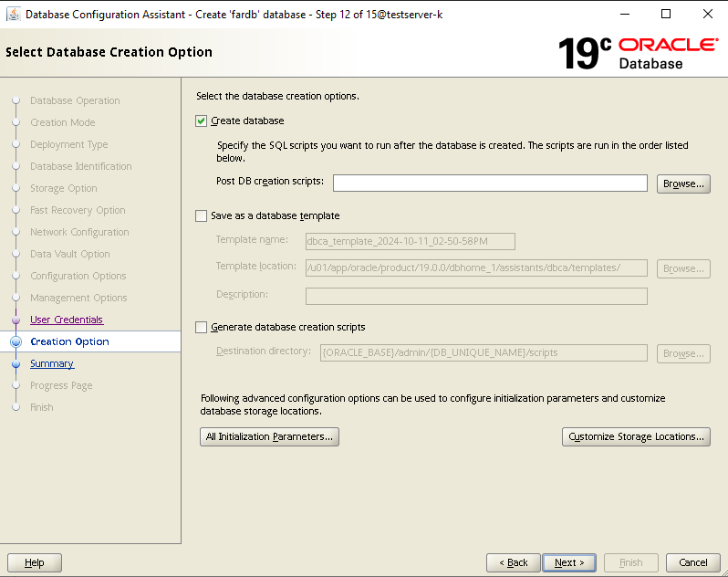Click the User Credentials step bullet

coord(16,320)
